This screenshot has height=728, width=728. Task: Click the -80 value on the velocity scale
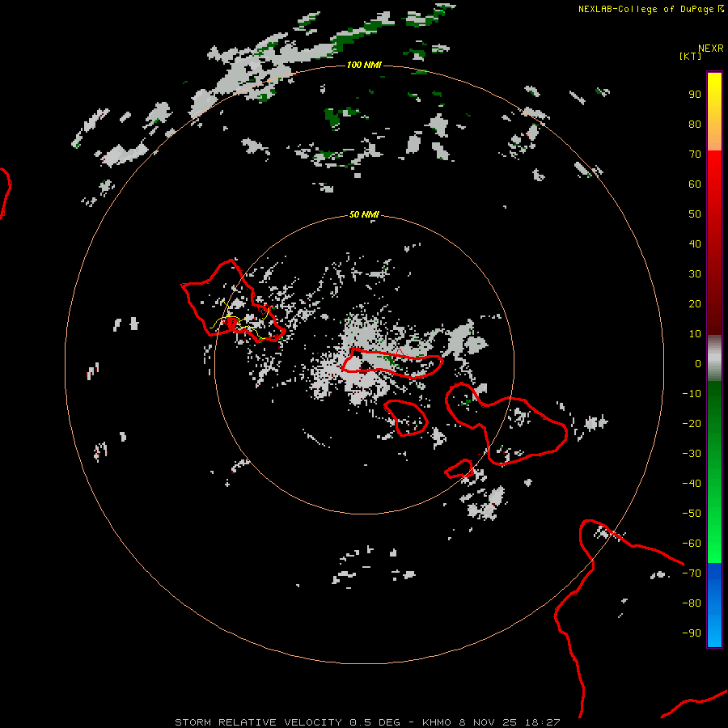692,603
